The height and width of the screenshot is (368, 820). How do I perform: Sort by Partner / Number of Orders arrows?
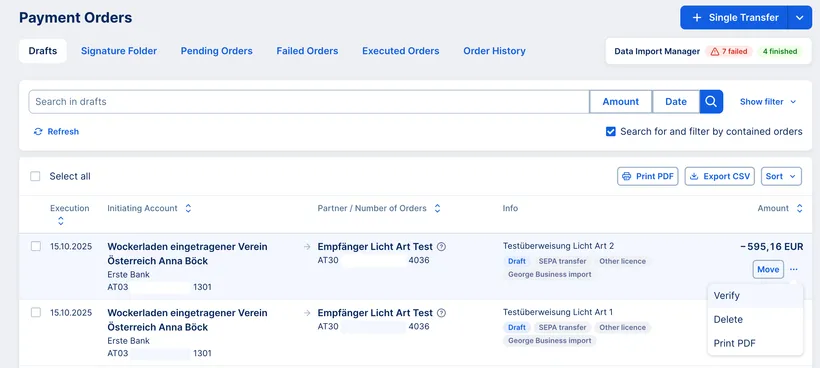(x=437, y=208)
